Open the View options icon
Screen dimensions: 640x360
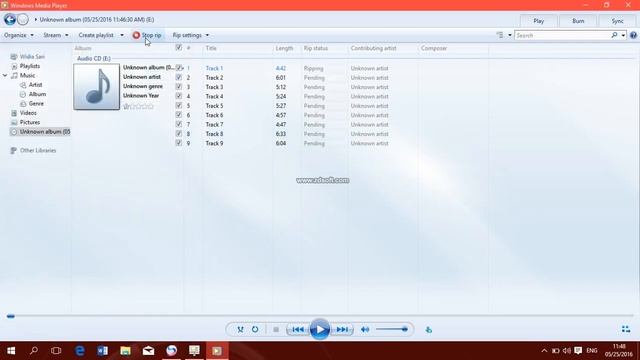pos(500,35)
